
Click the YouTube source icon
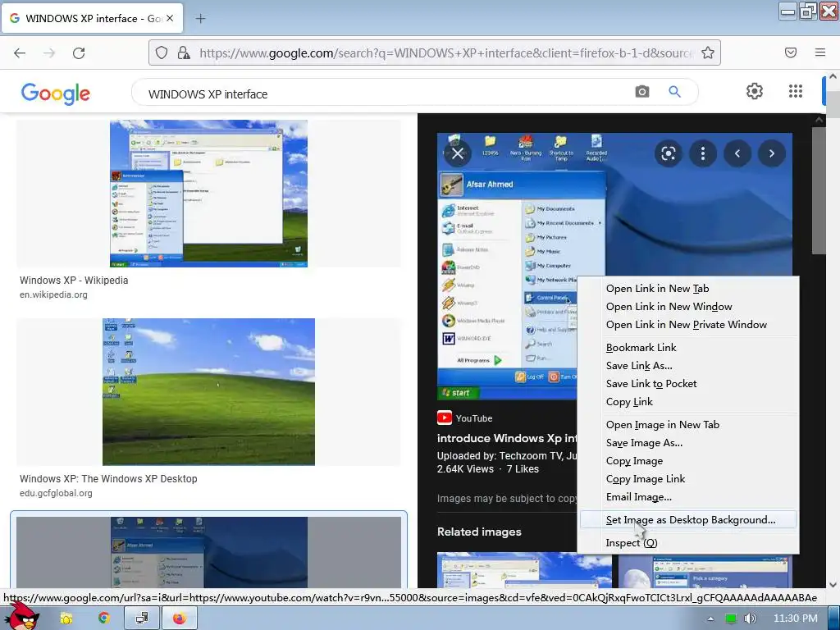click(x=444, y=418)
